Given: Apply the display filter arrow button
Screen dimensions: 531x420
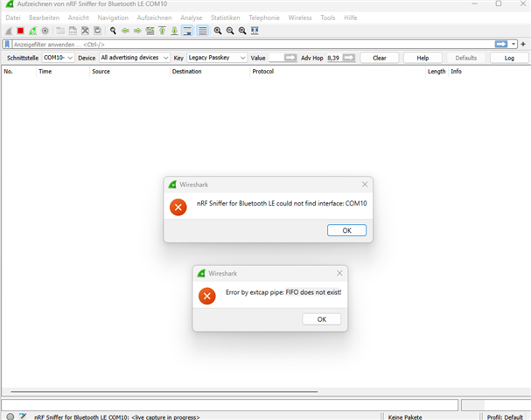Looking at the screenshot, I should pos(501,44).
